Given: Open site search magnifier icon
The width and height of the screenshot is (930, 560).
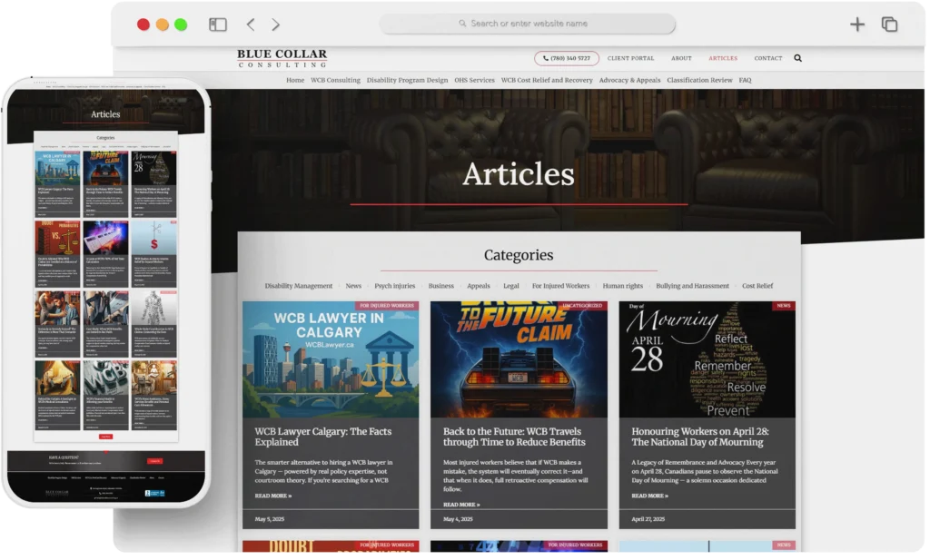Looking at the screenshot, I should pyautogui.click(x=797, y=58).
